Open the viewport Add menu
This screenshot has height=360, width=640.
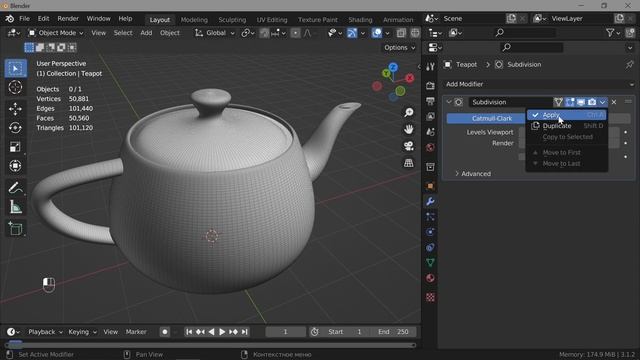point(146,33)
